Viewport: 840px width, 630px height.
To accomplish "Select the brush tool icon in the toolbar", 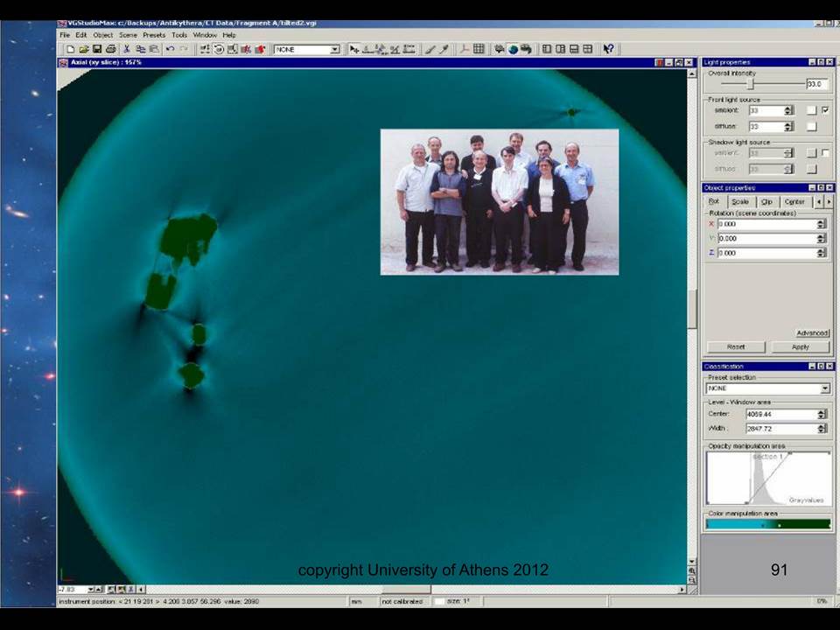I will tap(430, 49).
